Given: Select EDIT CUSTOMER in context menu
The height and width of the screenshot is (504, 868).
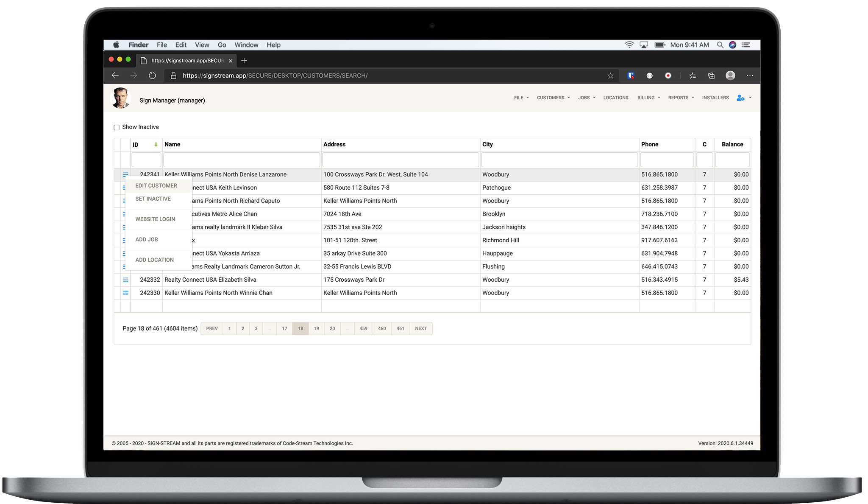Looking at the screenshot, I should coord(159,186).
